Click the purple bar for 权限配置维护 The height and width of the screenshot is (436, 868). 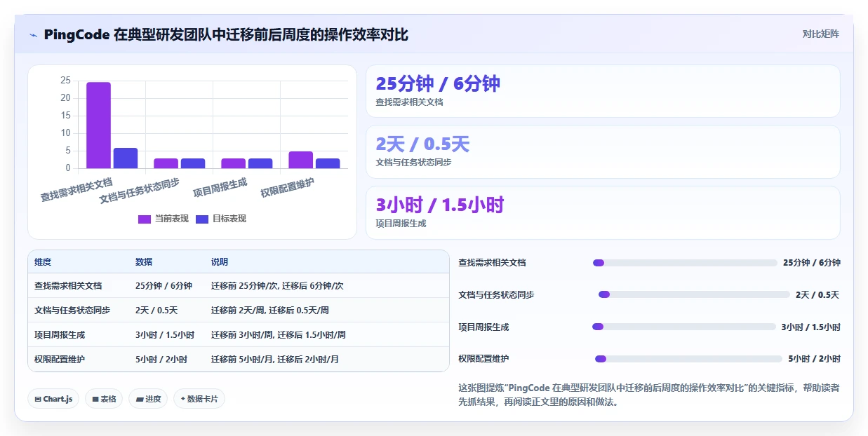coord(301,160)
